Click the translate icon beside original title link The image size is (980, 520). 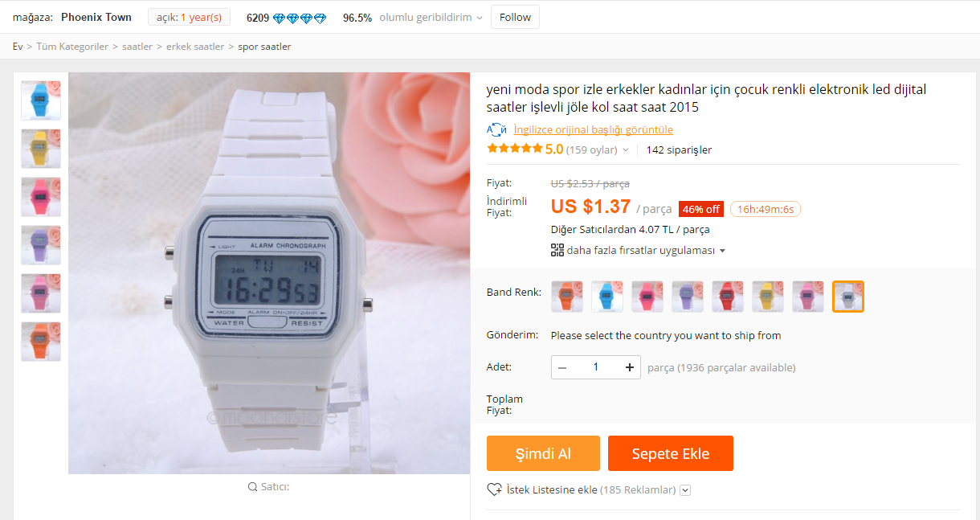coord(496,129)
